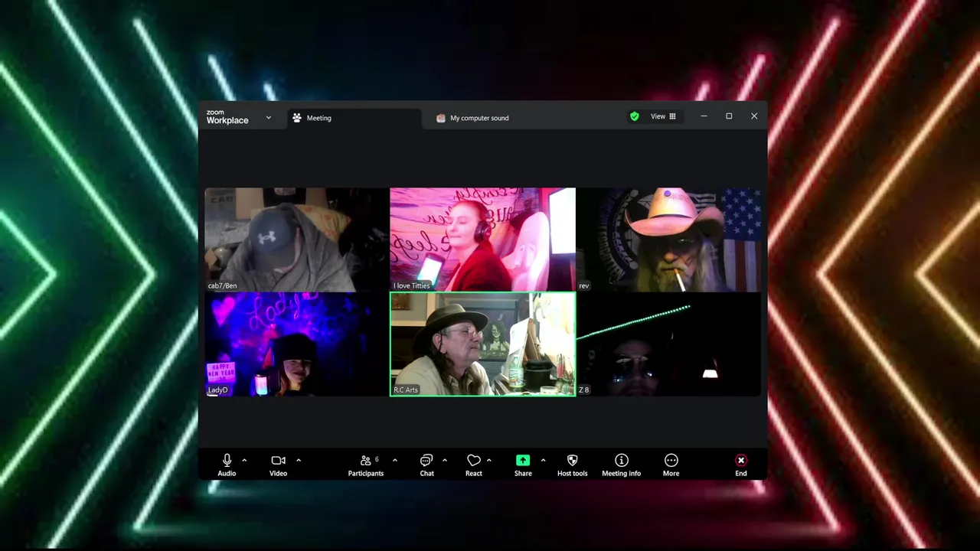
Task: Expand participants options arrow
Action: pyautogui.click(x=395, y=460)
